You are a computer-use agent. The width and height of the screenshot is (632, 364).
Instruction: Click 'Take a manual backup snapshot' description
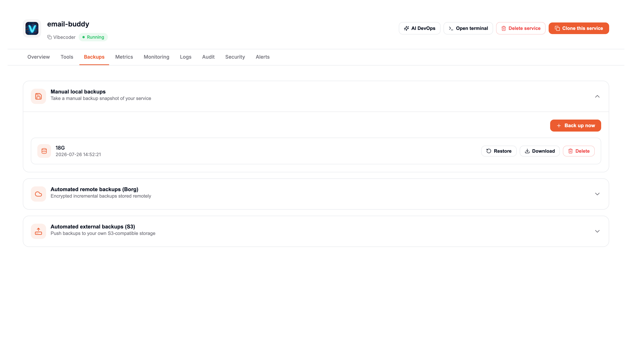coord(101,98)
